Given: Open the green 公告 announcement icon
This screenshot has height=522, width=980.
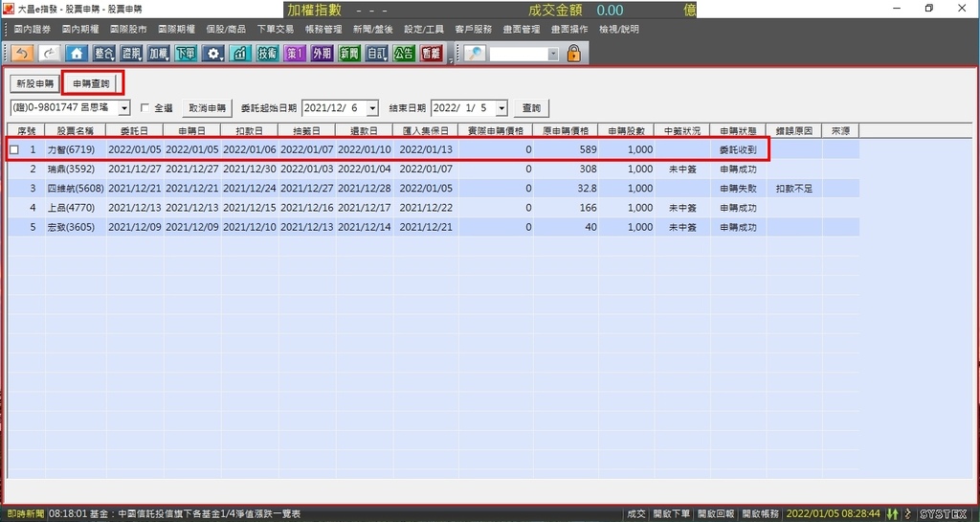Looking at the screenshot, I should coord(404,54).
